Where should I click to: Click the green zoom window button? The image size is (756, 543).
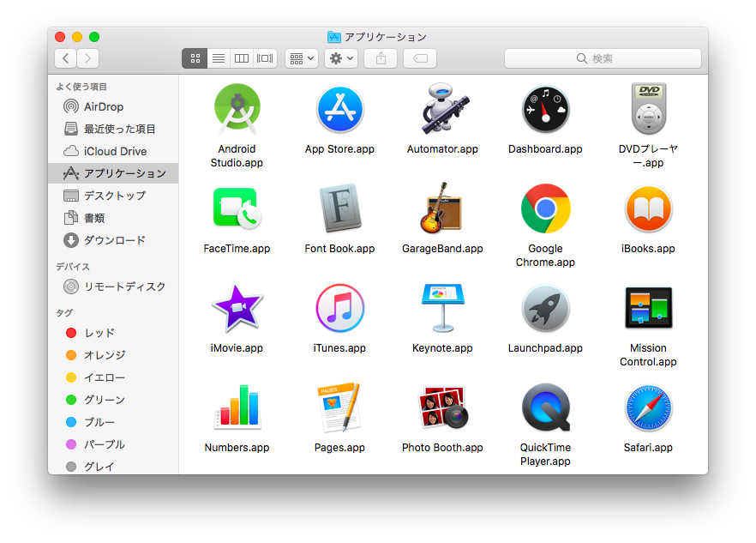click(94, 37)
